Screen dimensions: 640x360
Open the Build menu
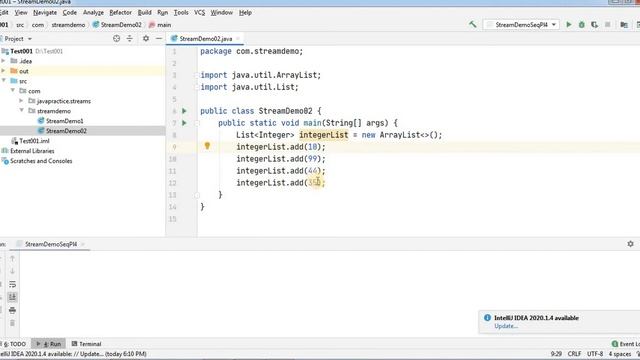[144, 13]
